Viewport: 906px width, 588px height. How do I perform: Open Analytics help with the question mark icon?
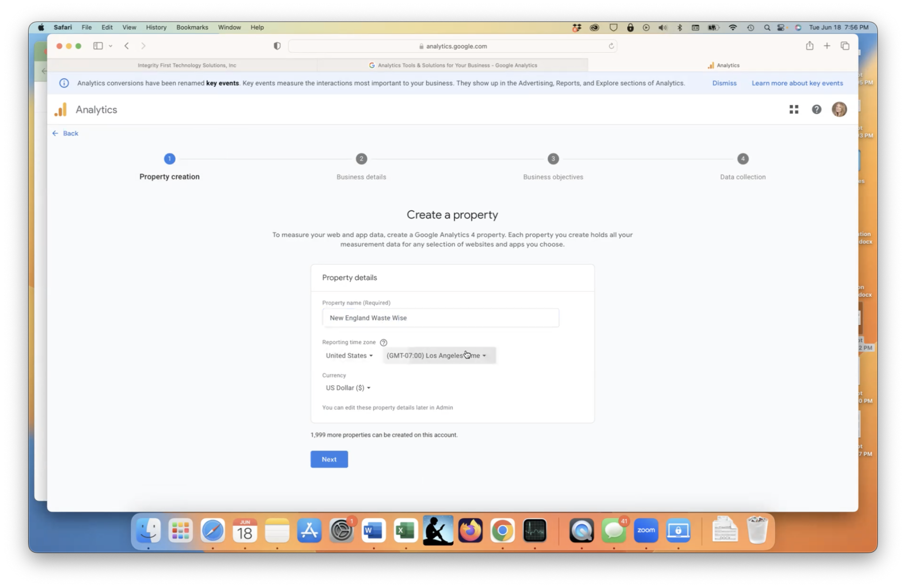(816, 109)
